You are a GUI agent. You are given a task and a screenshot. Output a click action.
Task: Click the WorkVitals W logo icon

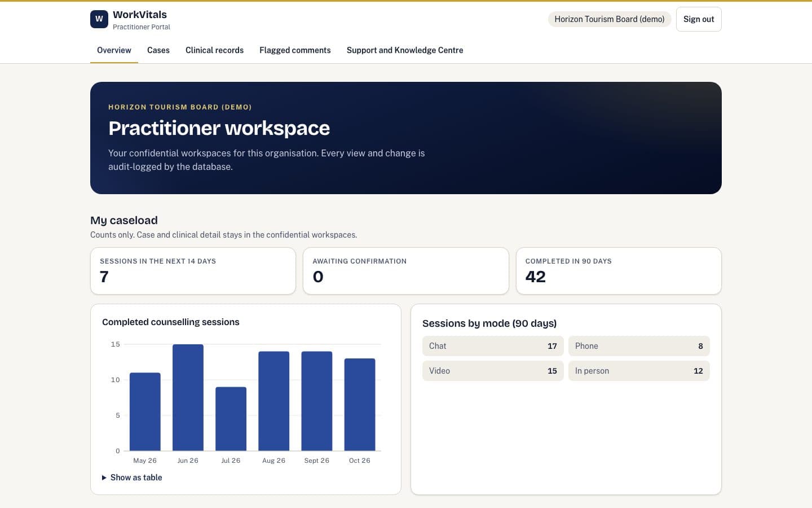click(x=99, y=19)
